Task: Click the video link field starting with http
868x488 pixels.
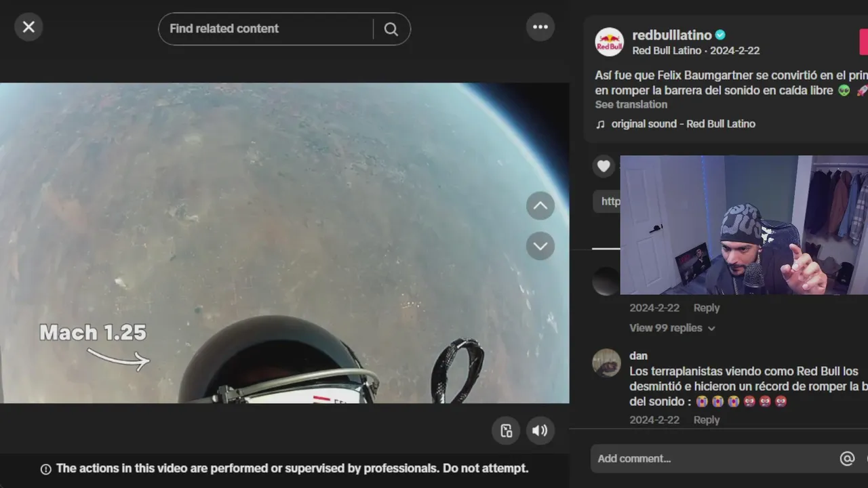Action: coord(607,201)
